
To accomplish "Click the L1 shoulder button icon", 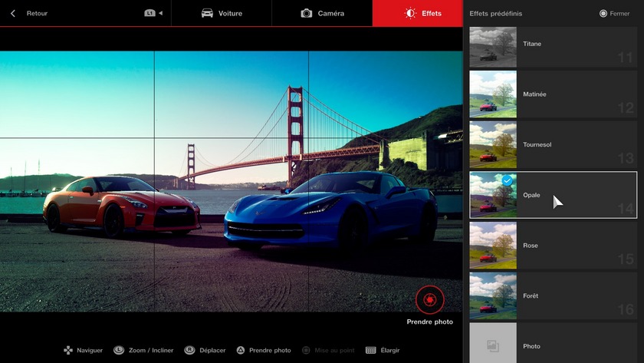I will (x=149, y=13).
